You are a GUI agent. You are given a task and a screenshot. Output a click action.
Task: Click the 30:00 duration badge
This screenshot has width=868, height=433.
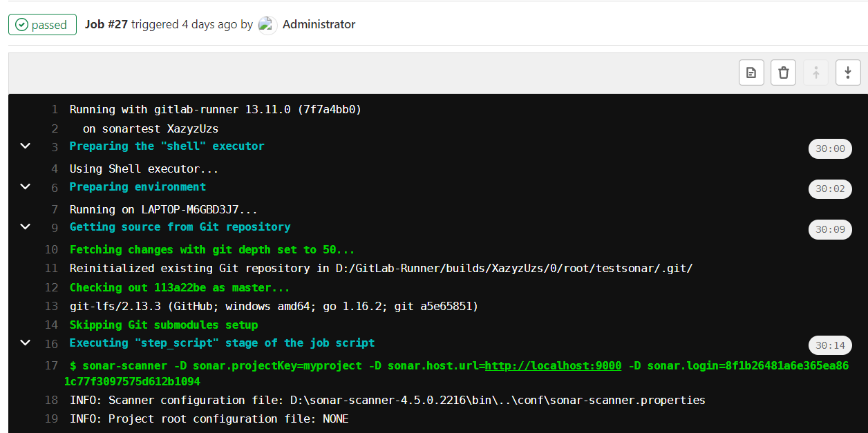coord(830,148)
